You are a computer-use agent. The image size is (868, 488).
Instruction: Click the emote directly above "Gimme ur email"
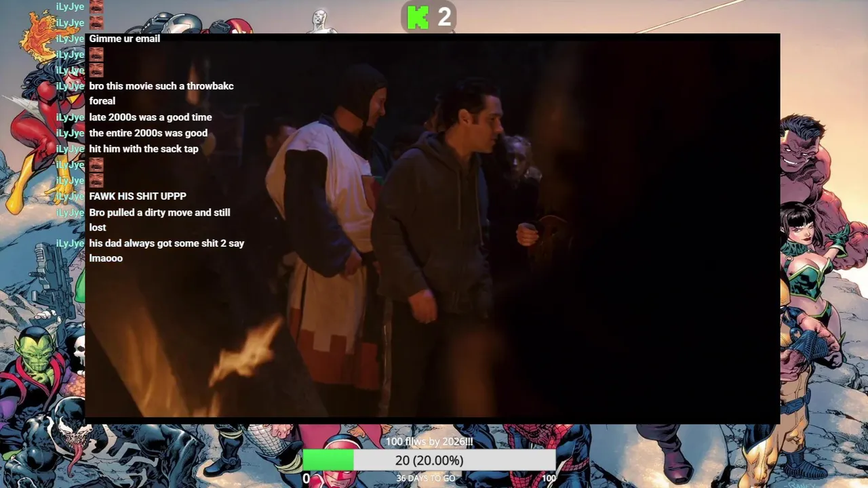(x=96, y=22)
